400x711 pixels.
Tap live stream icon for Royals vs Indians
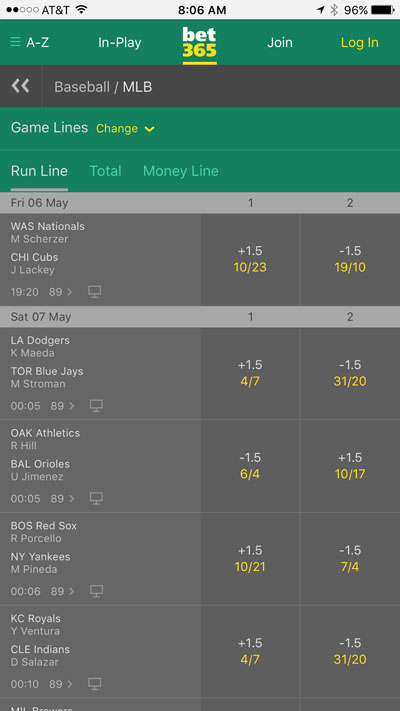tap(94, 684)
